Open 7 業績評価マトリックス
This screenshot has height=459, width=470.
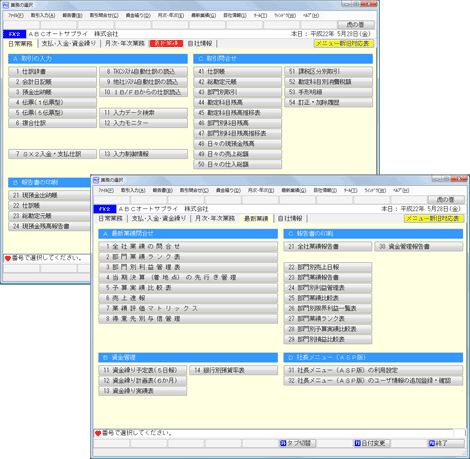[x=188, y=308]
